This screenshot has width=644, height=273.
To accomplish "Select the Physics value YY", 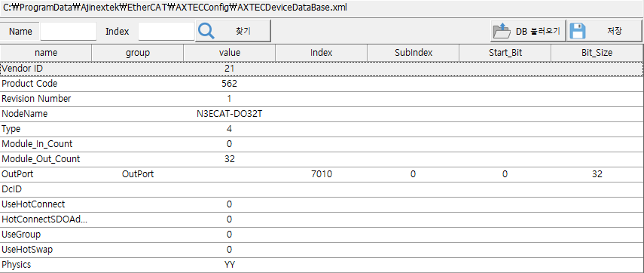I will coord(230,265).
